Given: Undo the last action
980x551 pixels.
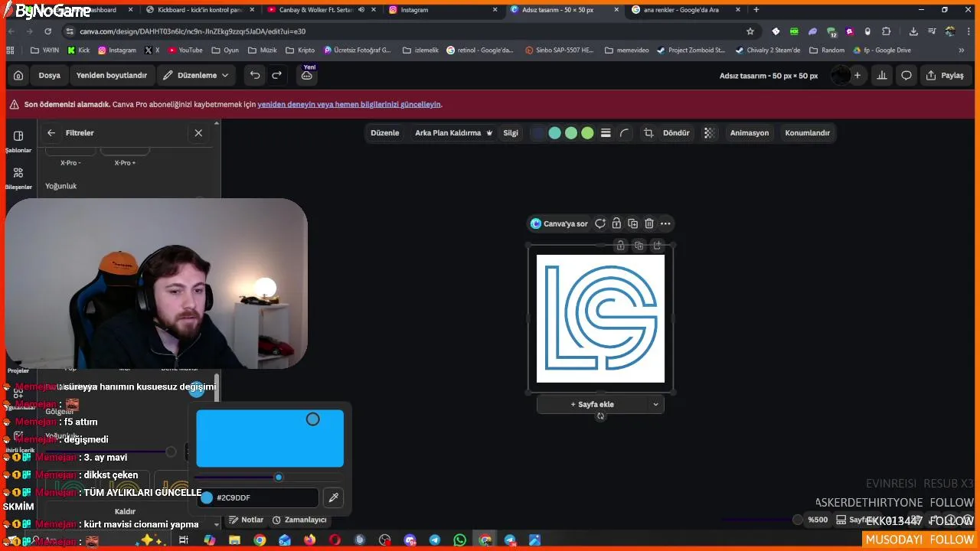Looking at the screenshot, I should coord(255,75).
